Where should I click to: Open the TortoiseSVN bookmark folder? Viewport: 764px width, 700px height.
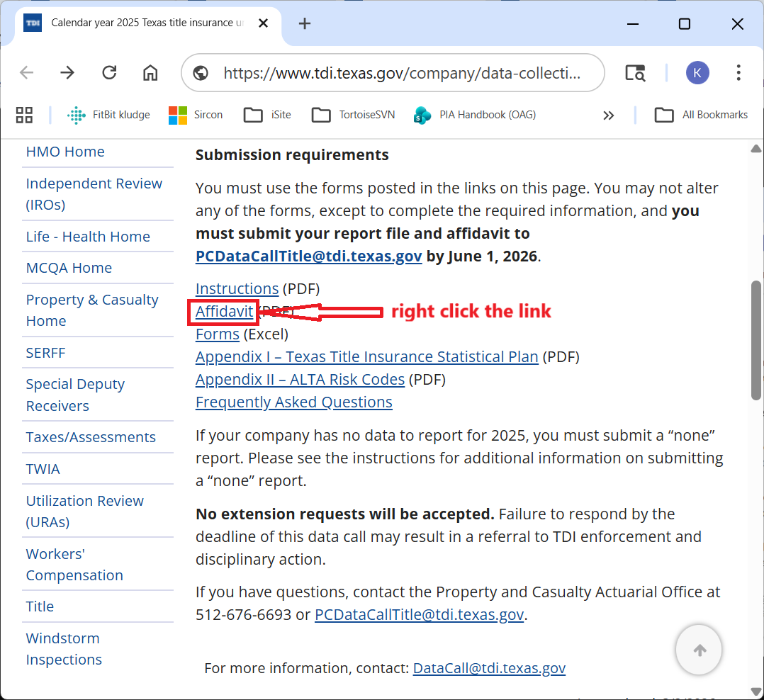[353, 115]
